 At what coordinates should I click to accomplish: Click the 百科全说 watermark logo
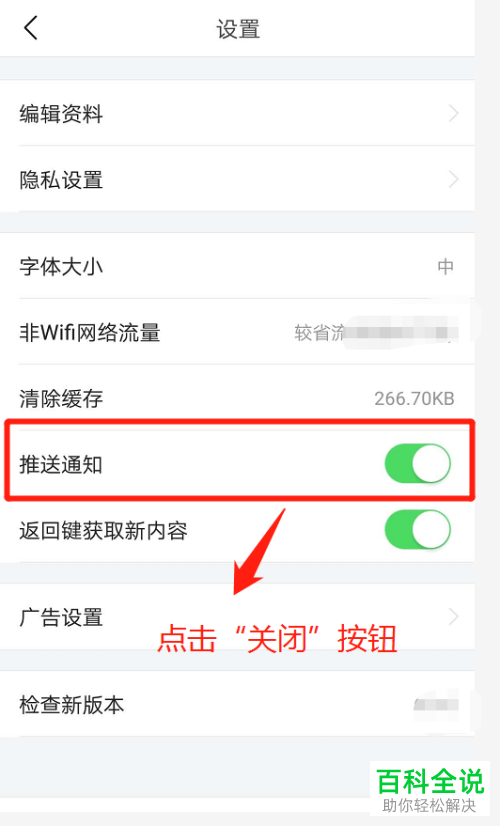click(430, 789)
